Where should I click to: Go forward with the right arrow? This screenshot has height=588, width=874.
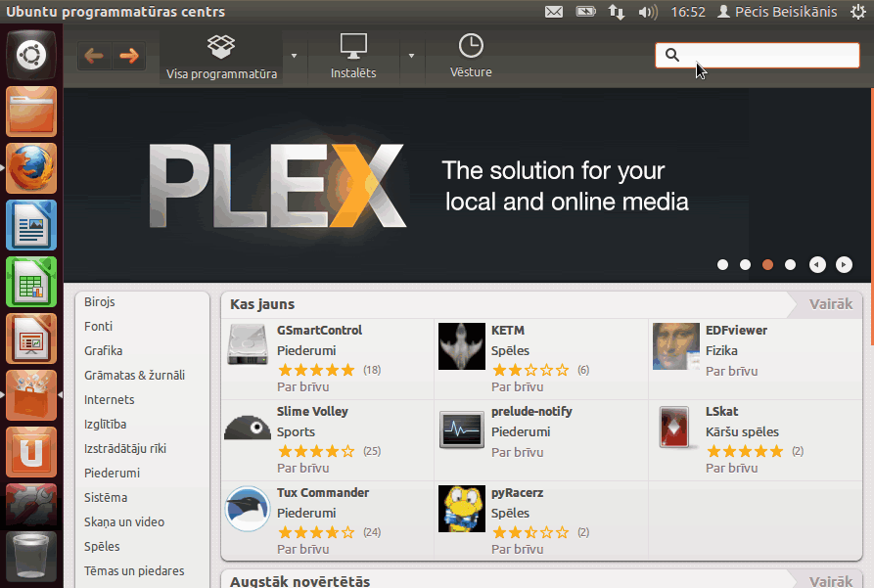coord(129,56)
